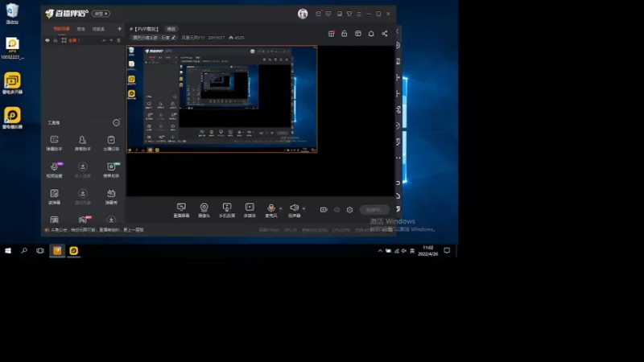Add a 摄像头 camera source

[204, 210]
